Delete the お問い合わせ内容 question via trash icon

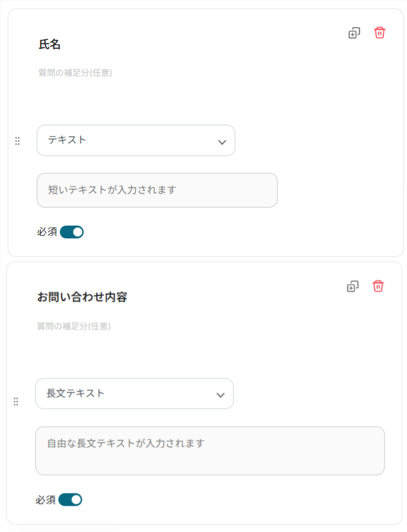tap(378, 286)
